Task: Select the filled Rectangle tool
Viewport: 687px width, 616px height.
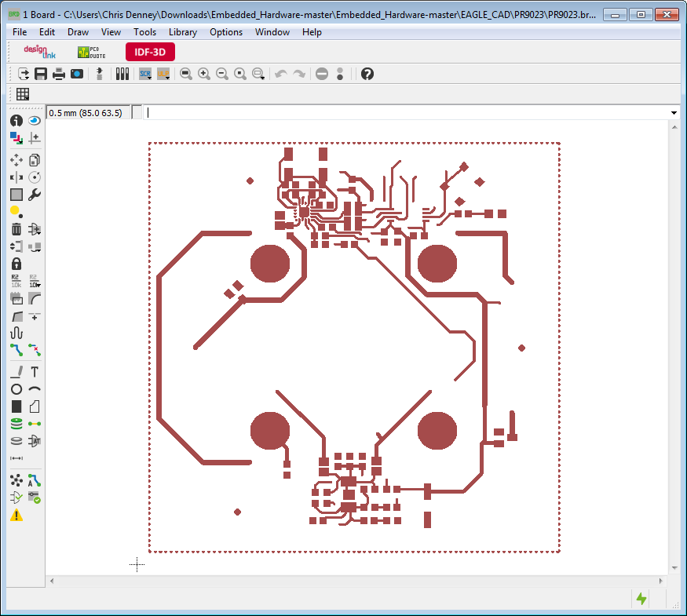Action: tap(16, 406)
